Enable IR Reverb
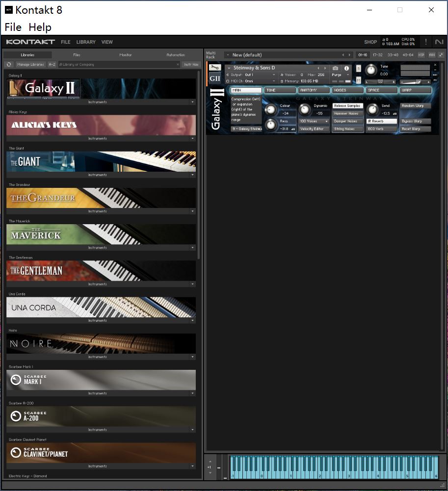448x491 pixels. point(382,121)
